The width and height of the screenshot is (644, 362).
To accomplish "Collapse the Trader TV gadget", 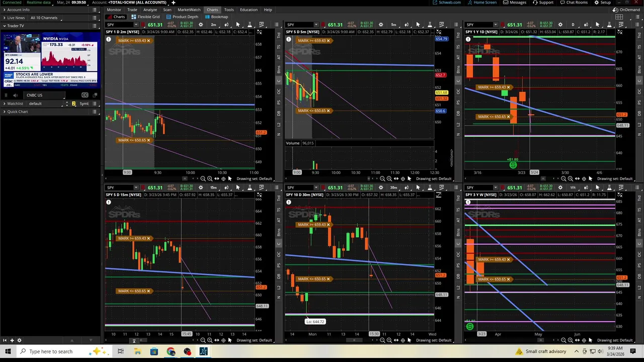I will [x=4, y=26].
